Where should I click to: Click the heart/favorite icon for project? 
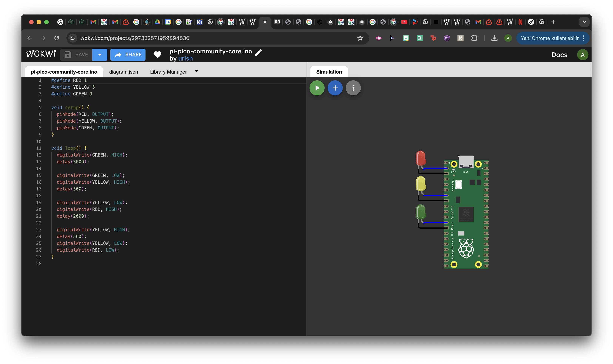(x=157, y=55)
